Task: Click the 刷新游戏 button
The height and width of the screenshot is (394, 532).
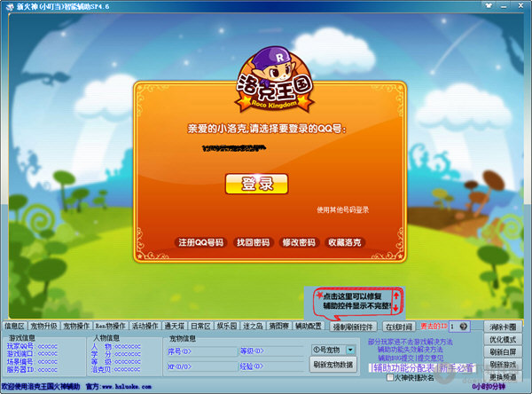Action: (503, 365)
